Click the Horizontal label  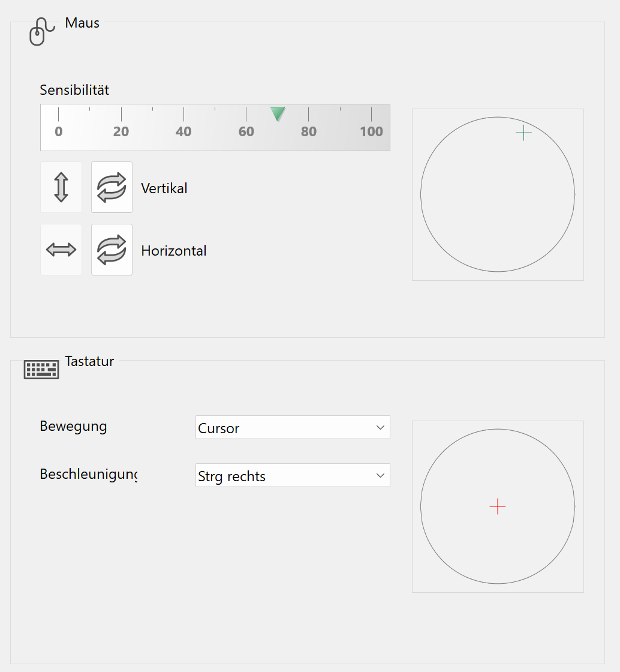[x=173, y=250]
